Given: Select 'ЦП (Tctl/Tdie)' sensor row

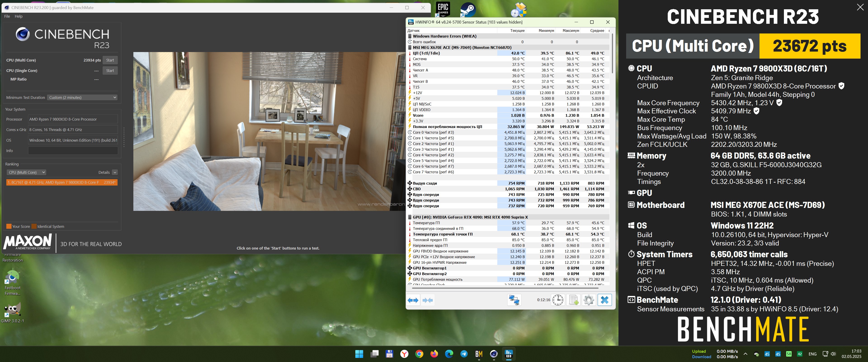Looking at the screenshot, I should click(x=508, y=53).
